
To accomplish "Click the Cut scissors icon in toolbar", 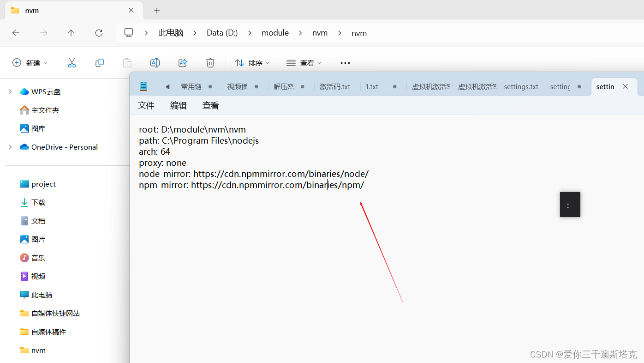I will (72, 62).
